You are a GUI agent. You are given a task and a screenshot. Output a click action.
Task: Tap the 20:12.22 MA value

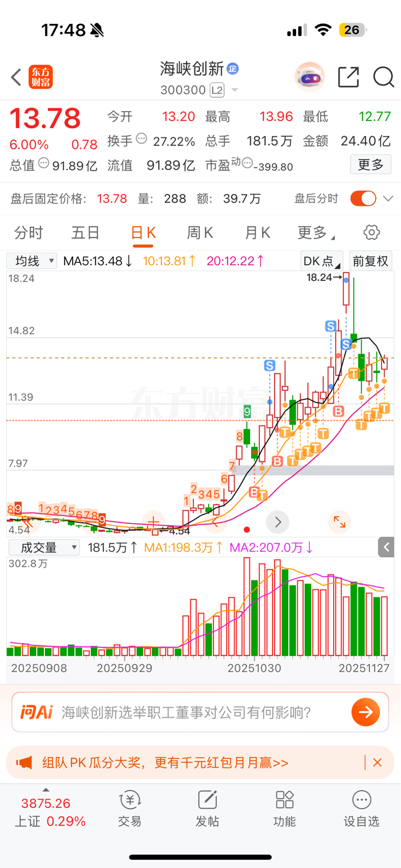(x=235, y=261)
